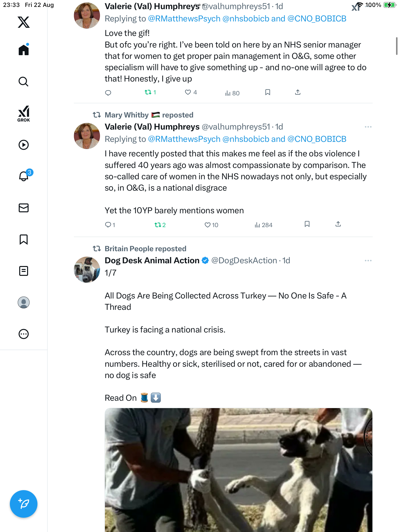The image size is (399, 532).
Task: Open Notifications with 3 unread
Action: [24, 176]
